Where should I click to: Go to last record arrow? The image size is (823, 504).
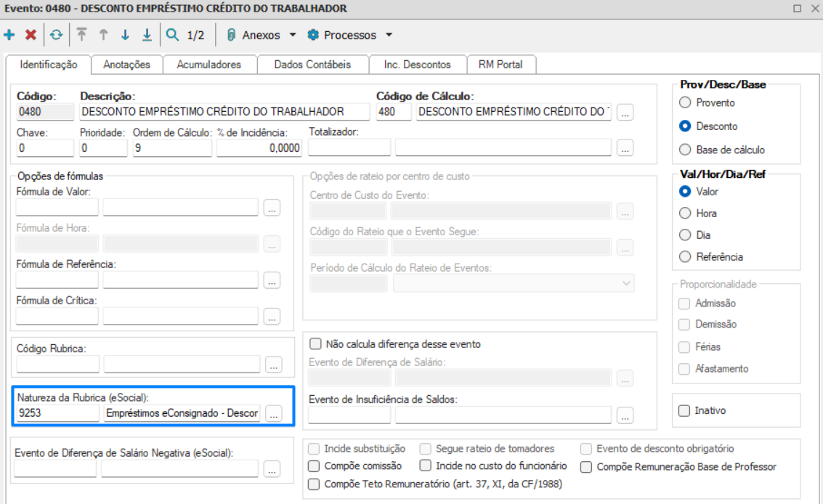point(147,35)
